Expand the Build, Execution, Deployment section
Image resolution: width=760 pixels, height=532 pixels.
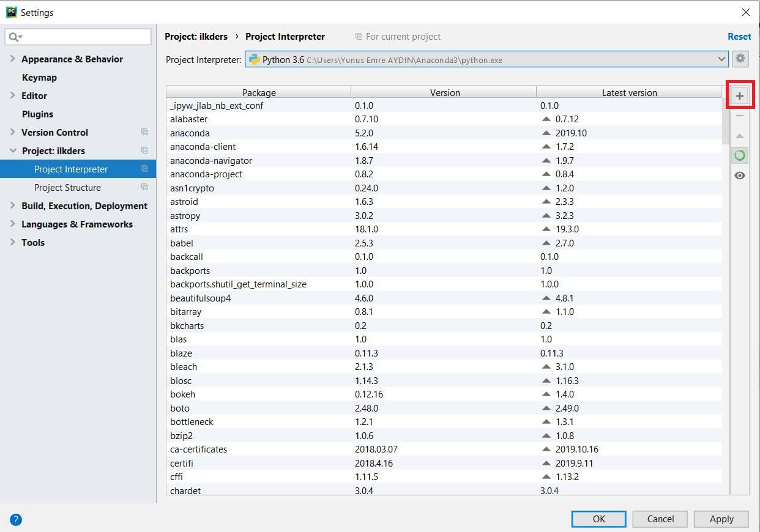(13, 205)
